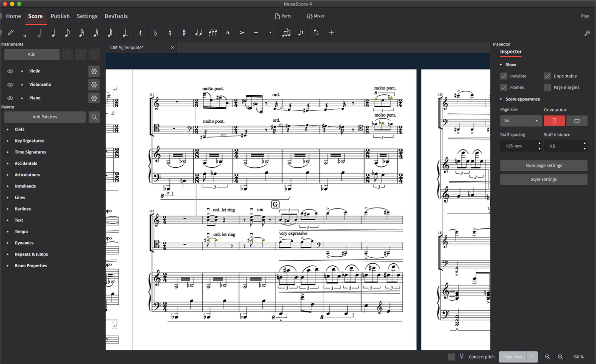Open Piano instrument settings gear
This screenshot has height=364, width=596.
[94, 98]
